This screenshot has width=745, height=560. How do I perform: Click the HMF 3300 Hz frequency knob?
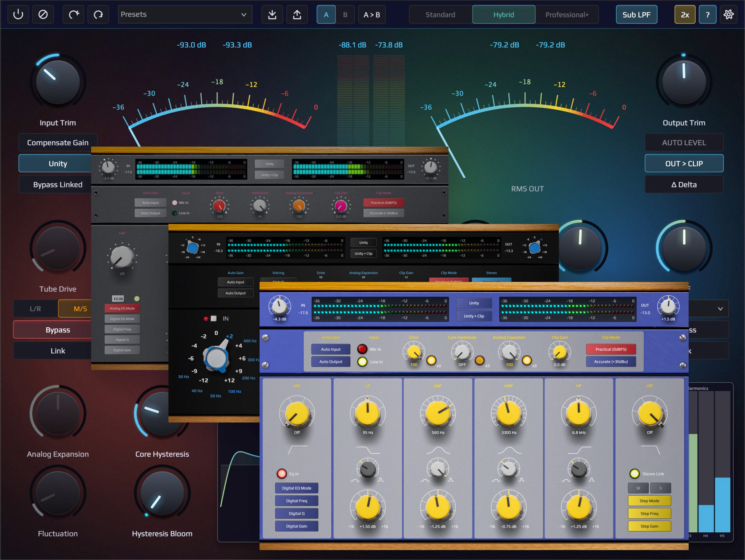point(509,413)
